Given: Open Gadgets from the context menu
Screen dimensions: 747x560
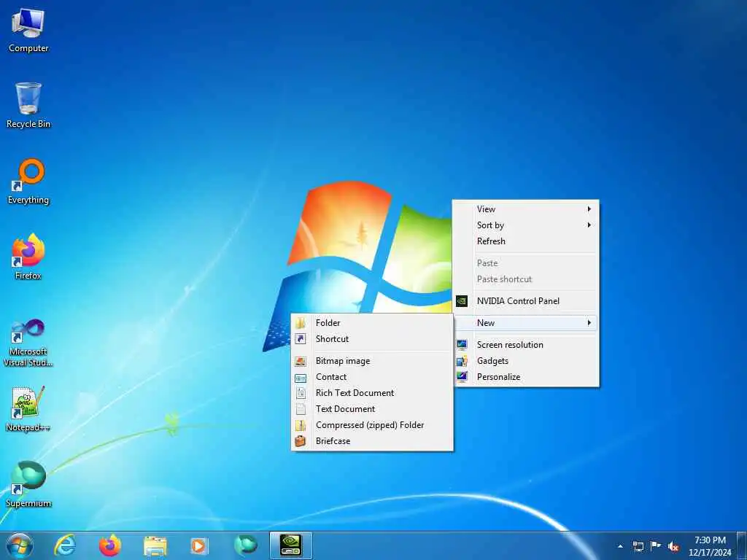Looking at the screenshot, I should [x=526, y=361].
